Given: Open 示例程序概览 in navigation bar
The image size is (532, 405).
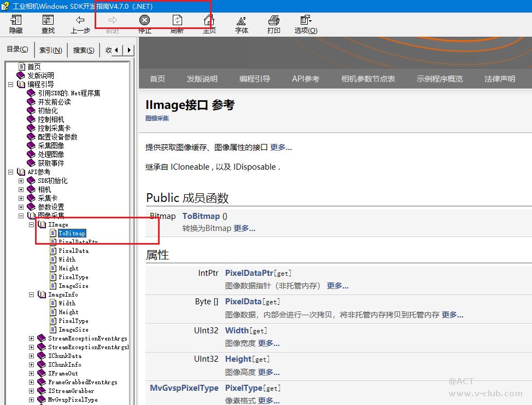Looking at the screenshot, I should 440,79.
